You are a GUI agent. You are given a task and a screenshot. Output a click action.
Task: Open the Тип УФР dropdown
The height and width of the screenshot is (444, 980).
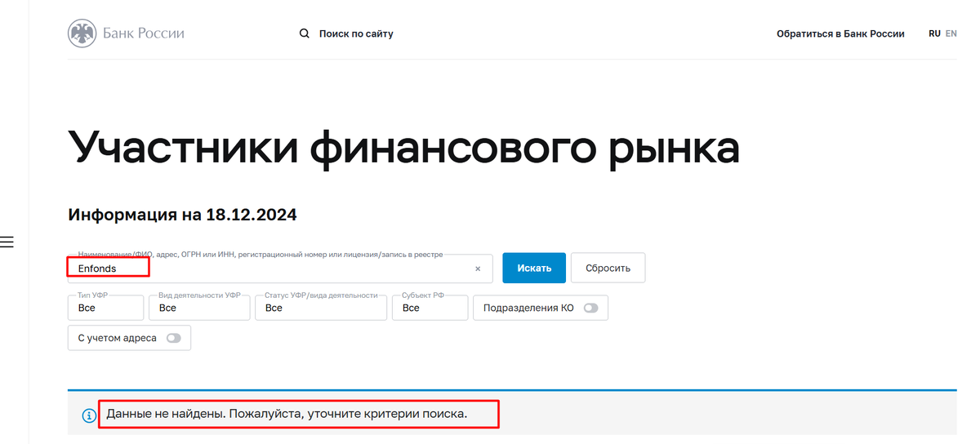[x=105, y=308]
